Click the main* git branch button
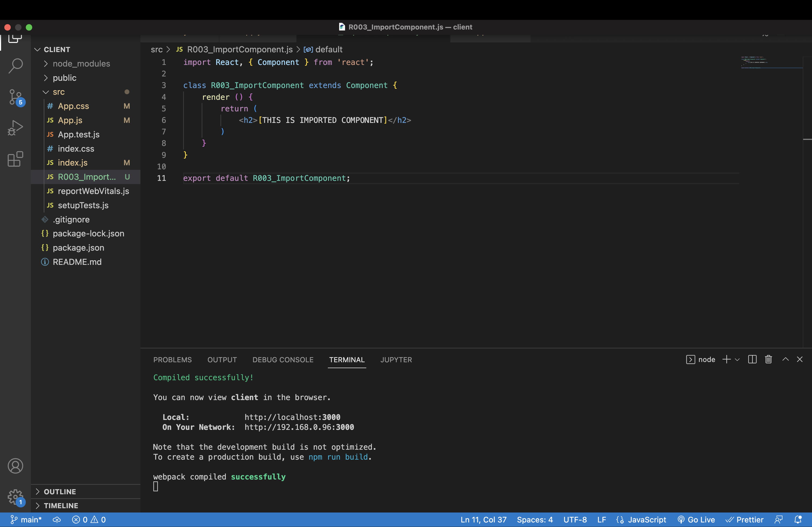 [x=26, y=519]
